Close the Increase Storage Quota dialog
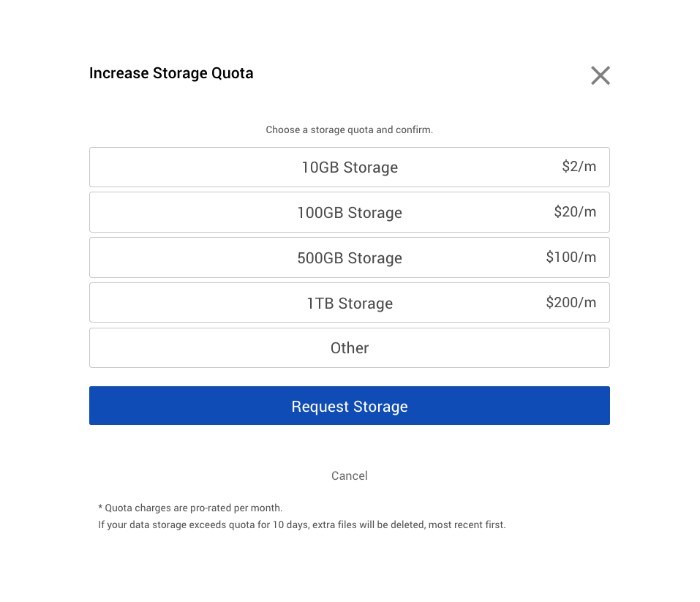 tap(600, 75)
